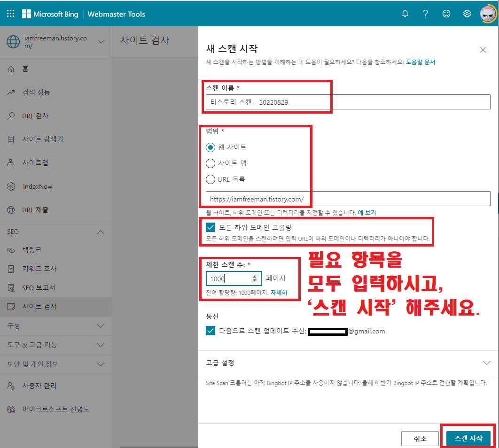Open the app launcher grid icon
499x448 pixels.
point(10,13)
